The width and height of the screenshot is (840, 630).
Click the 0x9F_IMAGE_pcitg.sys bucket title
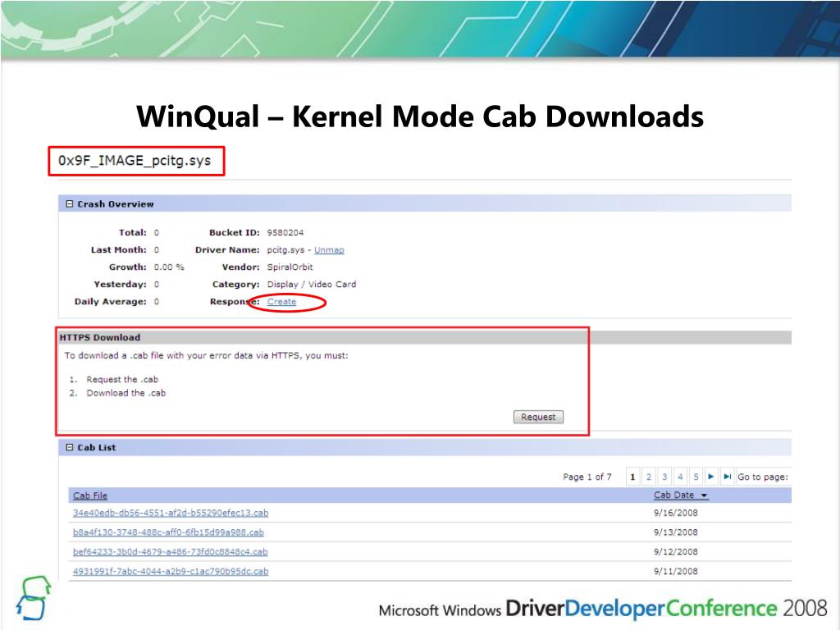click(x=135, y=161)
